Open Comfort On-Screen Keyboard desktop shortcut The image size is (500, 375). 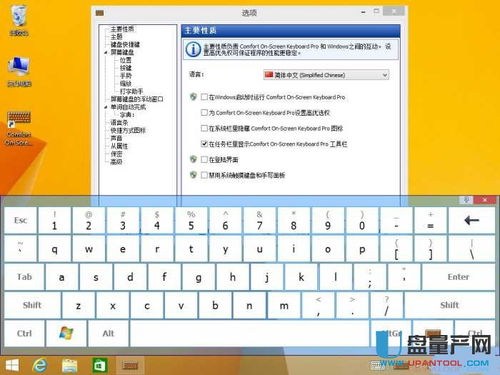tap(19, 128)
